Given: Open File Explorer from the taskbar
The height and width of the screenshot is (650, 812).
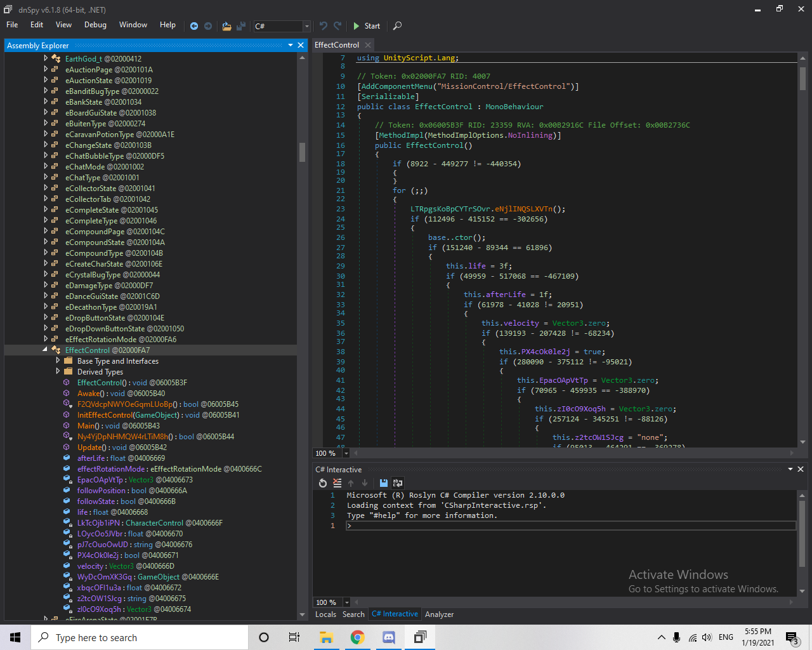Looking at the screenshot, I should [326, 637].
